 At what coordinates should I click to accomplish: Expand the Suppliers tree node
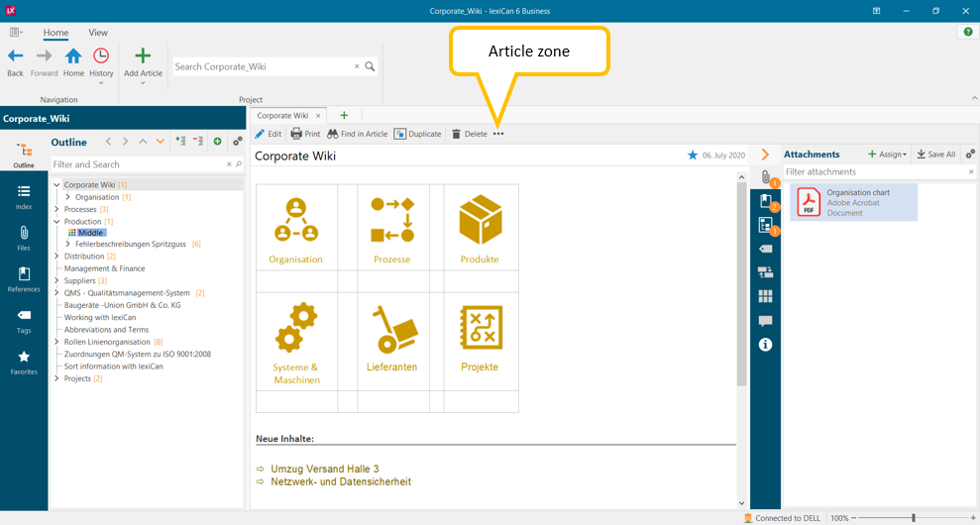tap(56, 280)
